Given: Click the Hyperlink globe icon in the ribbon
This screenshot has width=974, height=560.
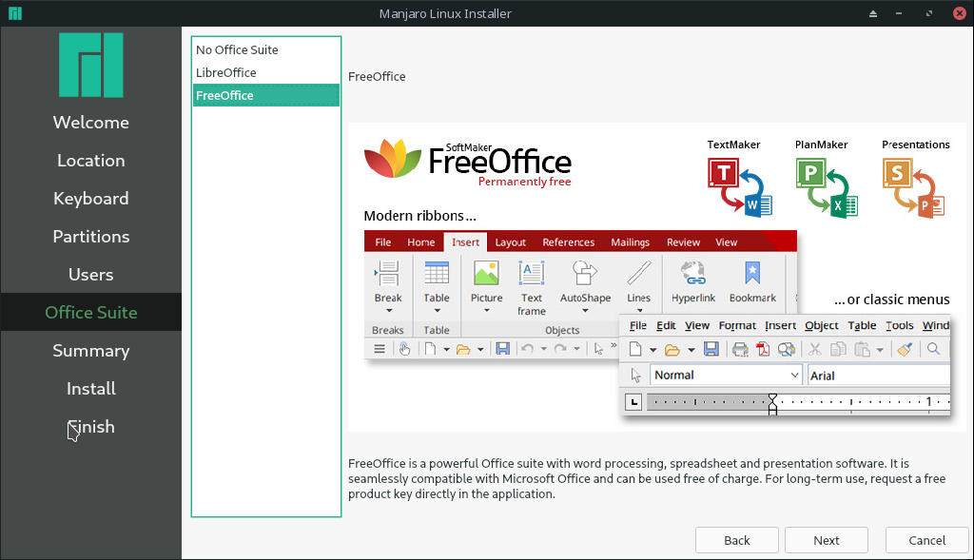Looking at the screenshot, I should tap(693, 273).
